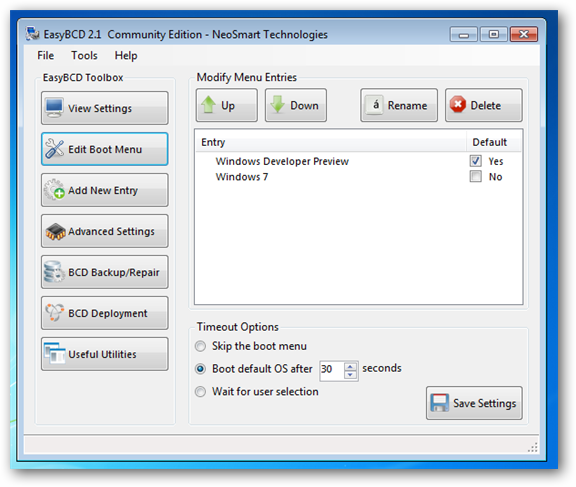Open the Tools menu
The width and height of the screenshot is (576, 487).
point(84,55)
